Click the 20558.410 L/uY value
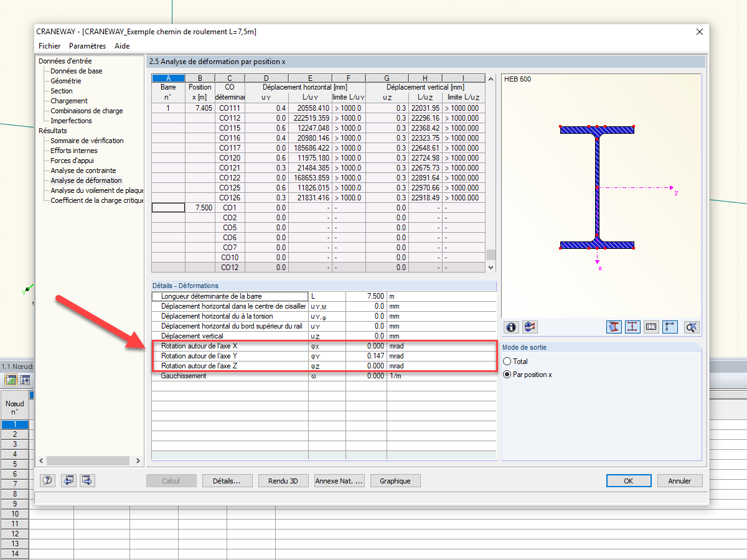747x560 pixels. point(310,108)
